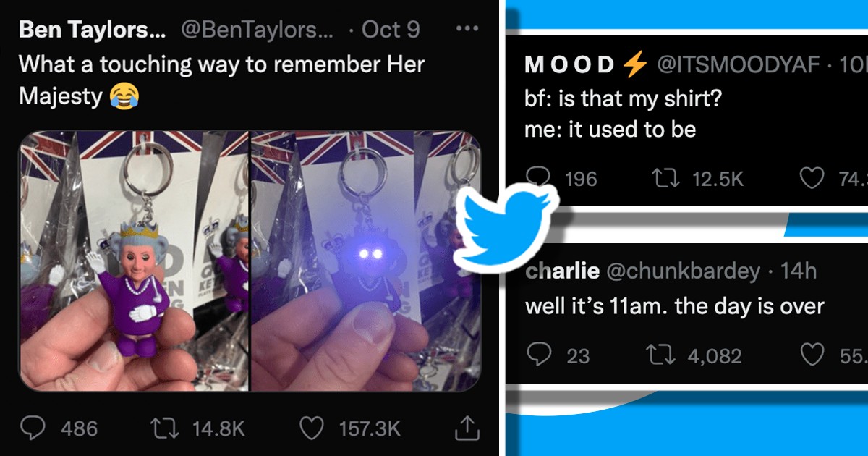The width and height of the screenshot is (868, 456).
Task: Like the tweet with 157.3K likes
Action: tap(311, 428)
